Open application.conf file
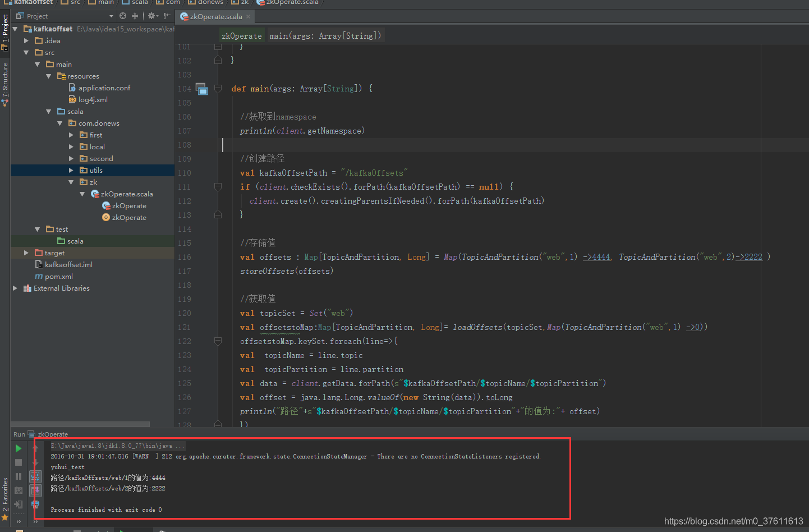The height and width of the screenshot is (532, 809). pyautogui.click(x=100, y=88)
